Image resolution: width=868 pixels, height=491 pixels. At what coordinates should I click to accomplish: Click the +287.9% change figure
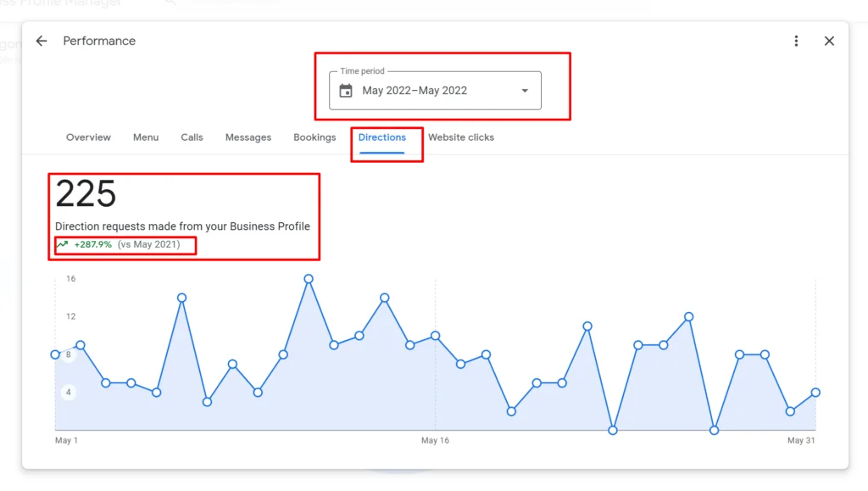click(92, 245)
